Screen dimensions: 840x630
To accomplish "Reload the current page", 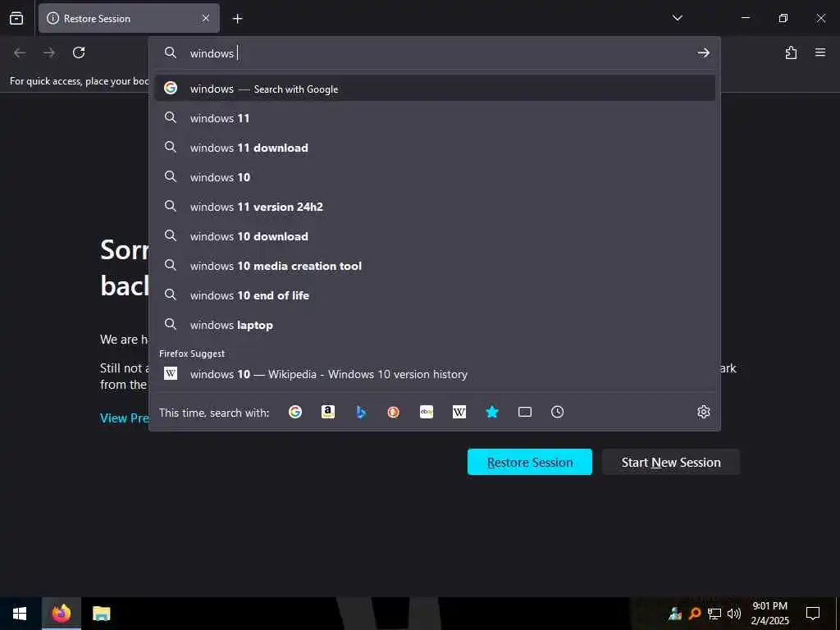I will pyautogui.click(x=79, y=52).
